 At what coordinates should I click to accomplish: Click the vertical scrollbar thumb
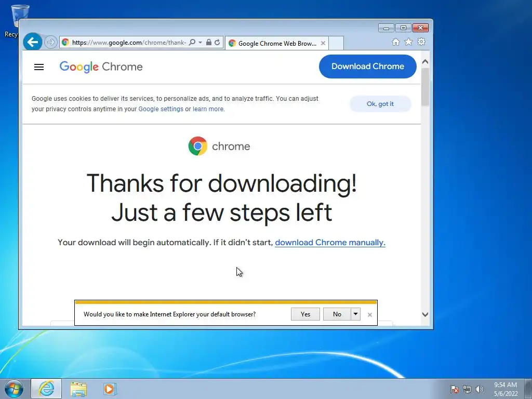click(x=425, y=87)
